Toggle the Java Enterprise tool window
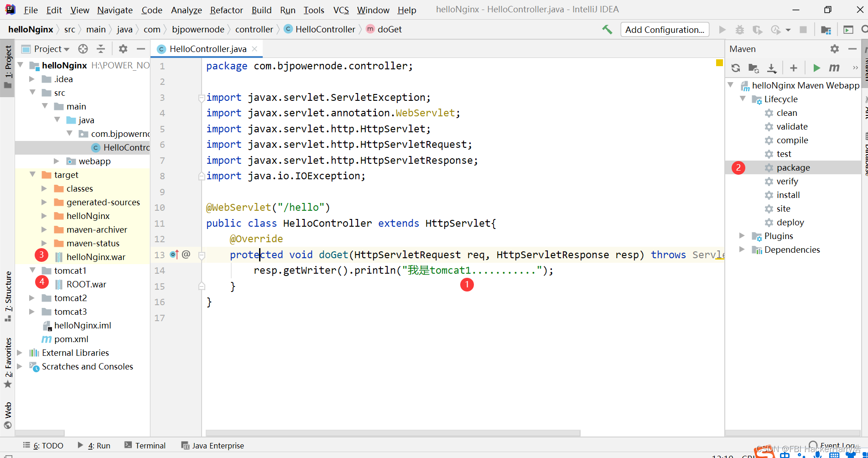 point(213,446)
